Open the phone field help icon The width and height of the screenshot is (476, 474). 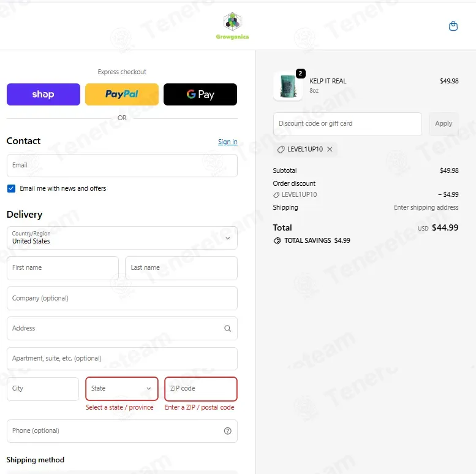(x=227, y=431)
